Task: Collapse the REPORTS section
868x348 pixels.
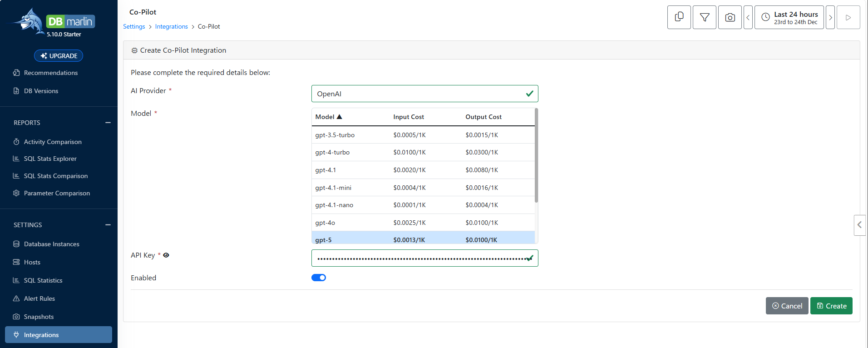Action: pos(108,123)
